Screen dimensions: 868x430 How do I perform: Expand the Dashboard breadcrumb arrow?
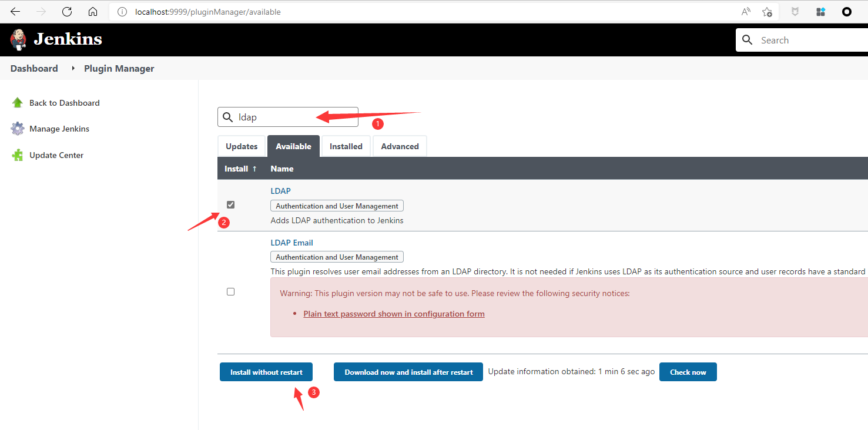coord(73,68)
